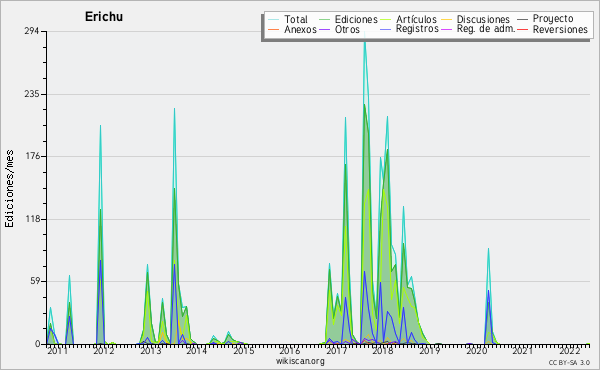Click the 2015 x-axis label

click(244, 350)
